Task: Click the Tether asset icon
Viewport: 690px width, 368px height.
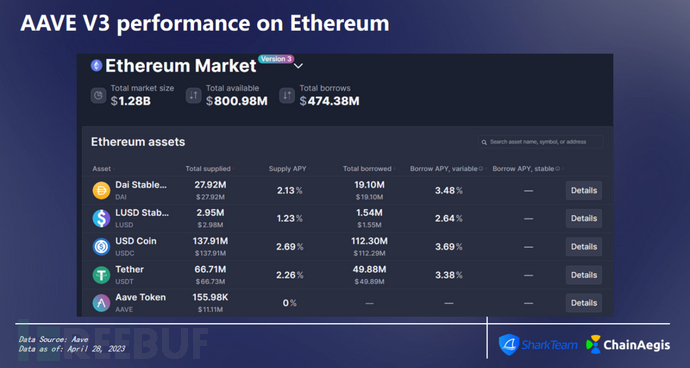Action: [101, 275]
